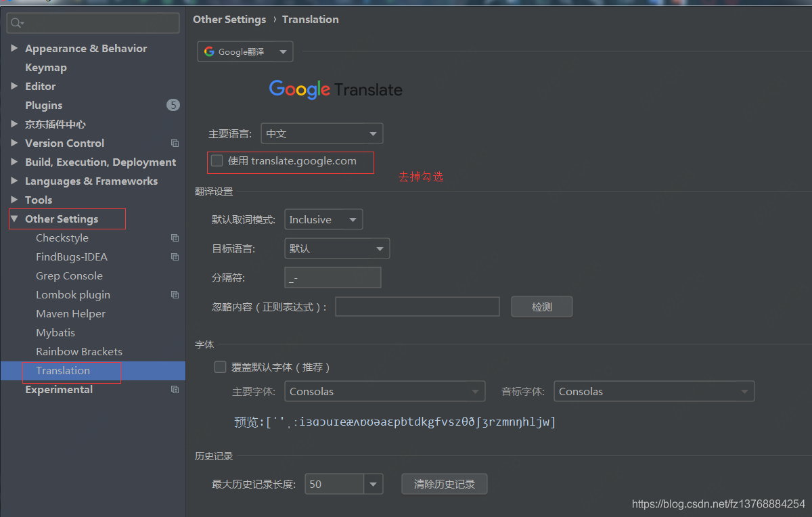Click the project-level icon beside Lombok plugin
Screen dimensions: 812x517
[175, 295]
